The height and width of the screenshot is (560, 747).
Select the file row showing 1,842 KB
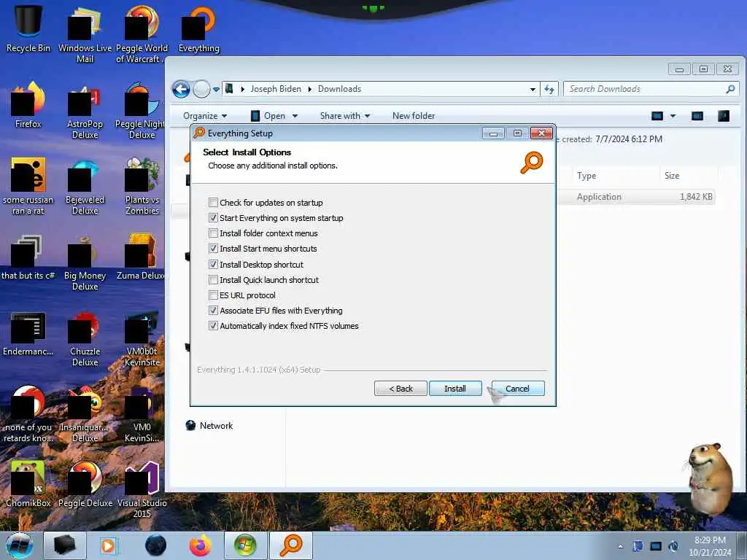(x=636, y=197)
